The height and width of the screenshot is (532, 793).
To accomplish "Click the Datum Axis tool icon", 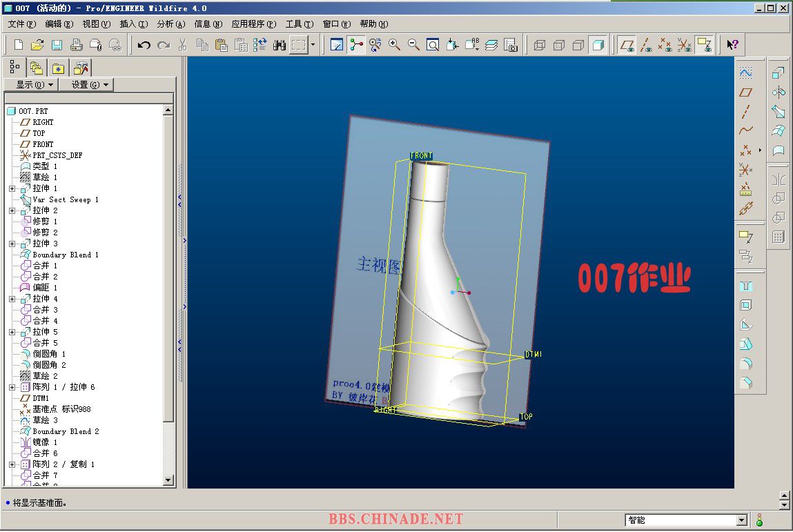I will 745,111.
